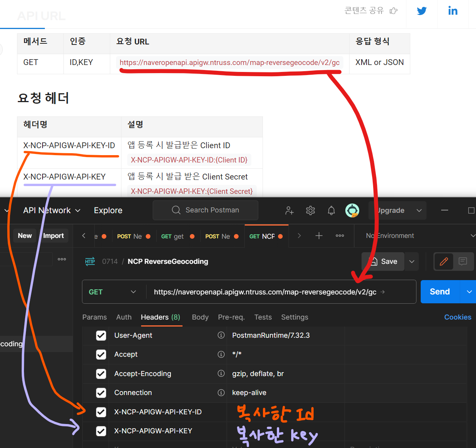Click the PostmanRuntime/7.32.3 value
476x448 pixels.
[x=271, y=335]
